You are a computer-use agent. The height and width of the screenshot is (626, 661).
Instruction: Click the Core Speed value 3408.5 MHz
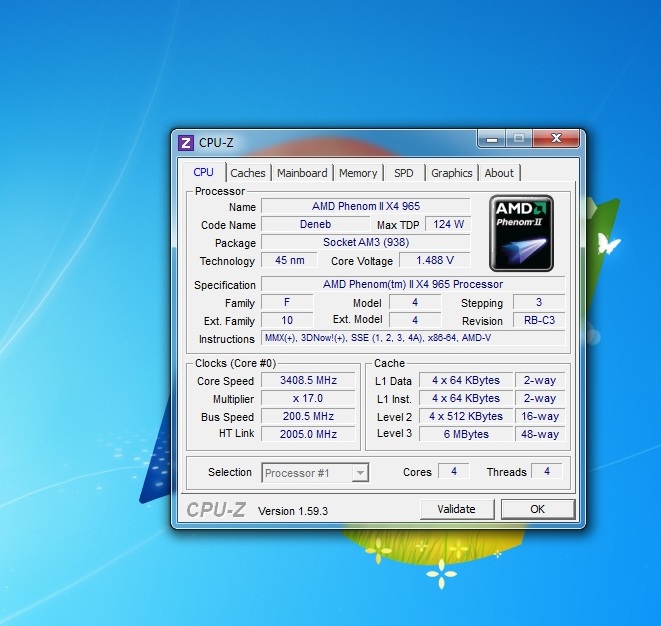pos(308,380)
